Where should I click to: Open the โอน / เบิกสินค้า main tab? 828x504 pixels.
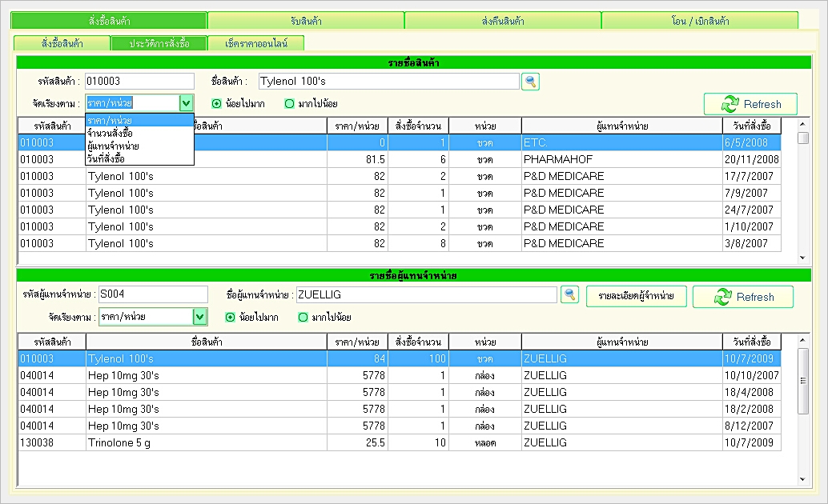click(700, 21)
